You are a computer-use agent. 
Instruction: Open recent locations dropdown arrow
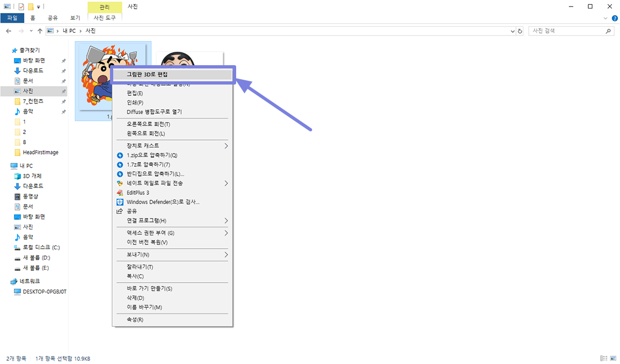tap(31, 31)
